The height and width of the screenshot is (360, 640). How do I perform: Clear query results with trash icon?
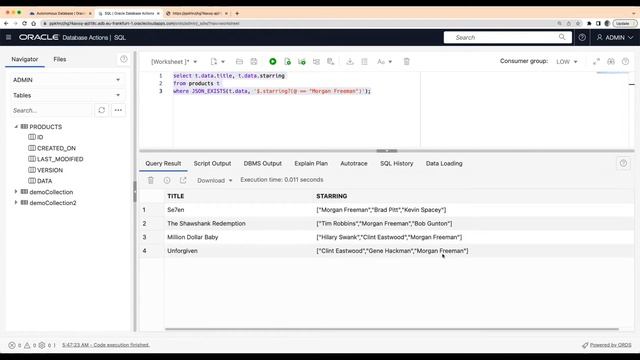pyautogui.click(x=151, y=180)
